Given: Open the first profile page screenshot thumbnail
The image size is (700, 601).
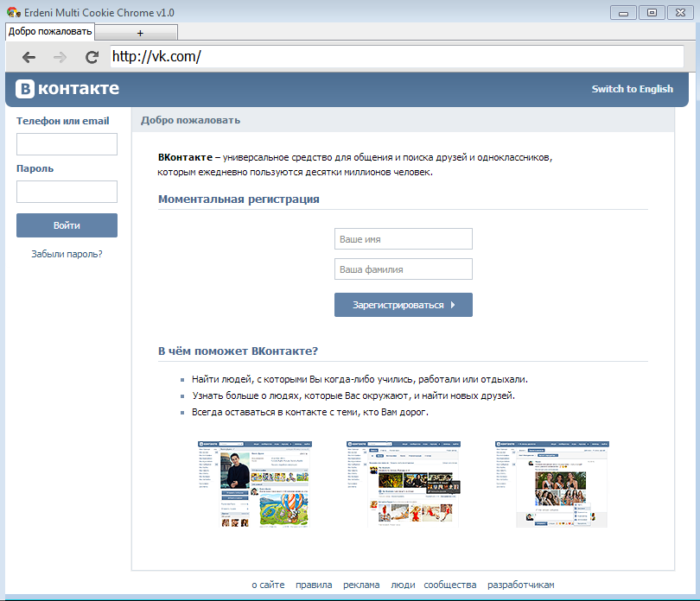Looking at the screenshot, I should tap(256, 484).
